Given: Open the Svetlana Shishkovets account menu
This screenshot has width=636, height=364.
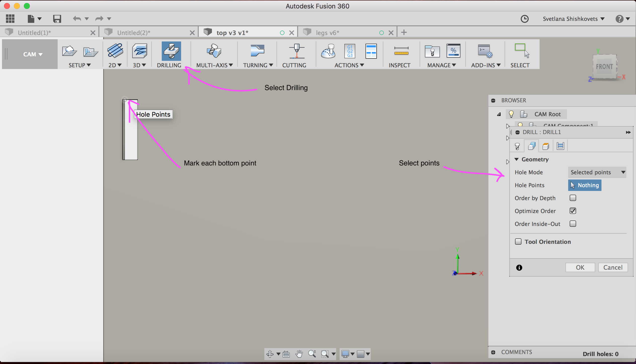Looking at the screenshot, I should (x=573, y=19).
